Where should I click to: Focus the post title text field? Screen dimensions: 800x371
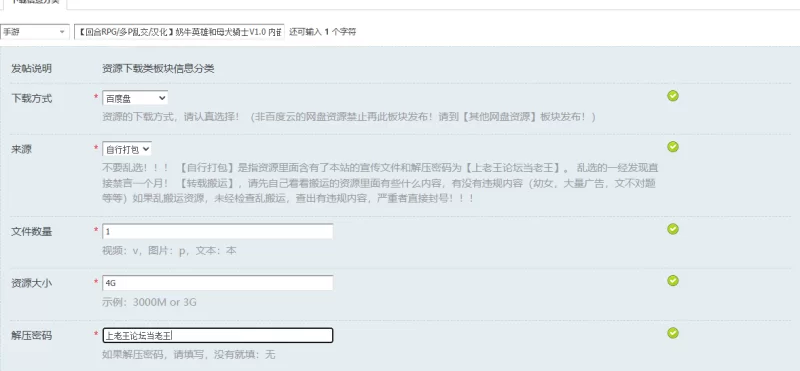pos(179,32)
